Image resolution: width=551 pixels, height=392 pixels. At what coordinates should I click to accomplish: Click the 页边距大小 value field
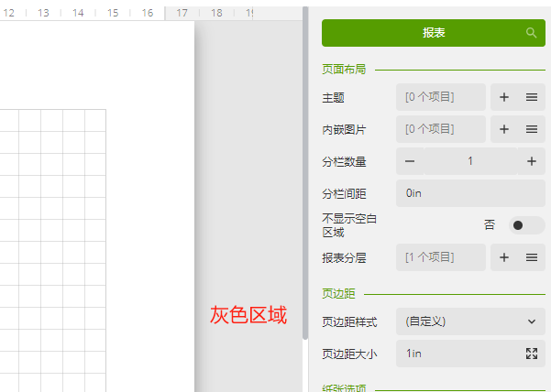pos(458,354)
